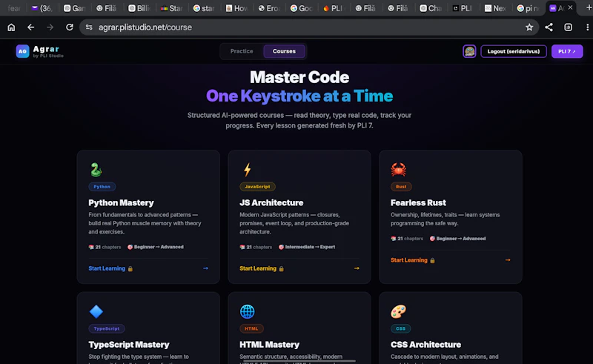This screenshot has width=593, height=364.
Task: Select the Courses tab
Action: [284, 51]
